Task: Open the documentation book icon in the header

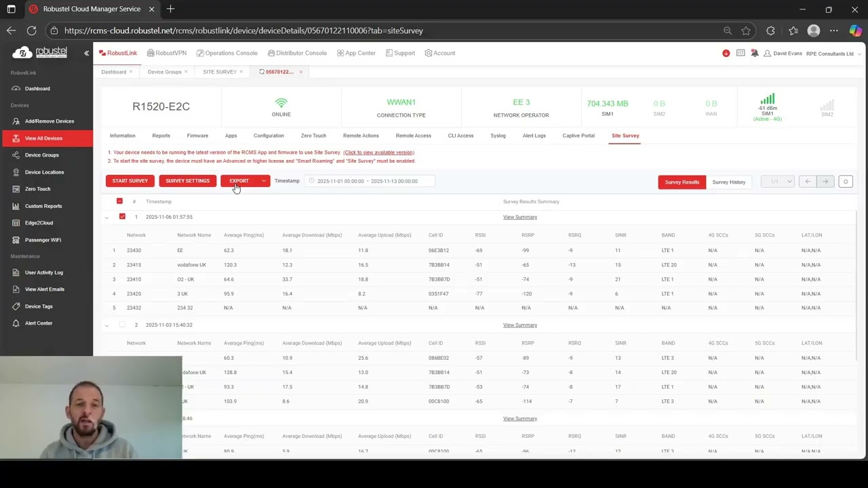Action: click(x=741, y=53)
